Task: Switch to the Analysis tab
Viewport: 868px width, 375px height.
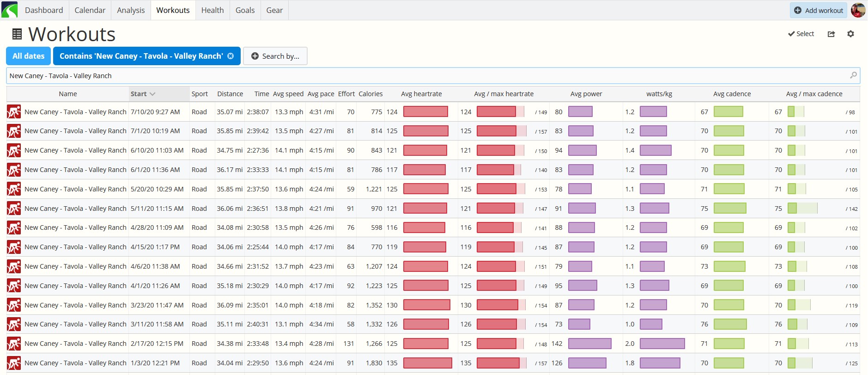Action: (131, 10)
